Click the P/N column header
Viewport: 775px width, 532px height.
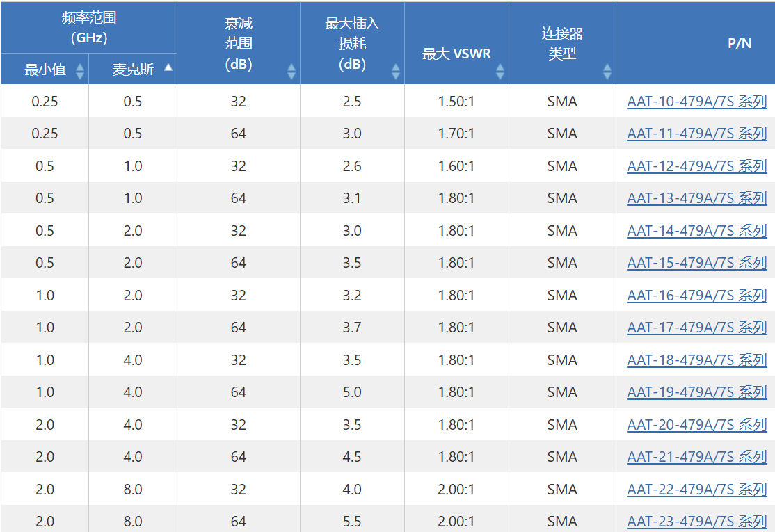pyautogui.click(x=739, y=43)
